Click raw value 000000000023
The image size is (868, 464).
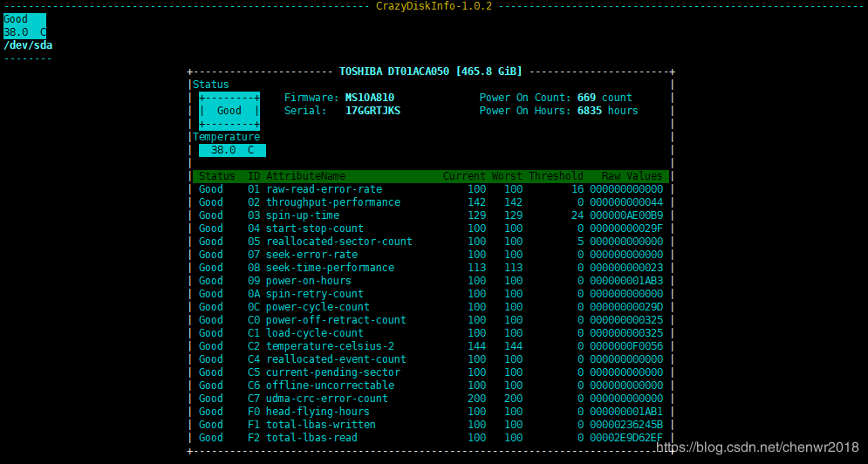[x=626, y=268]
